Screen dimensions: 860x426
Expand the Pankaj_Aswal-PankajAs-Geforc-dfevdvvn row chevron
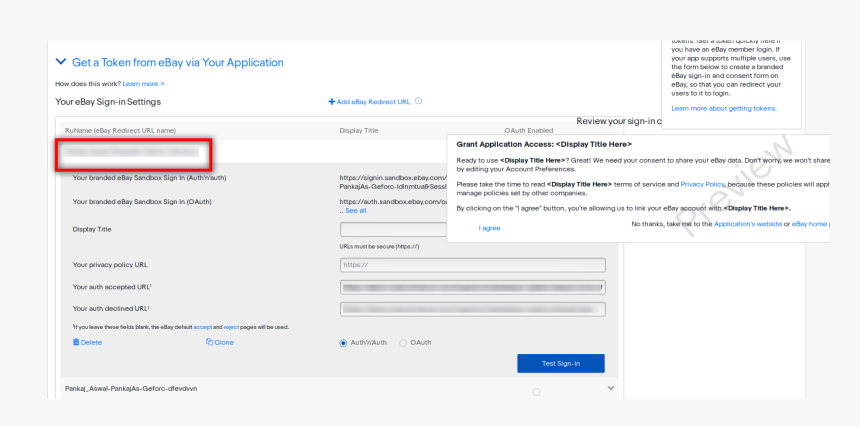(611, 388)
